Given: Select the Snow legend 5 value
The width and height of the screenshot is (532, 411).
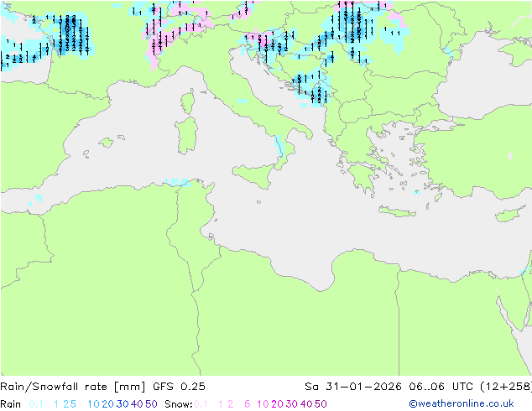Looking at the screenshot, I should pos(248,404).
